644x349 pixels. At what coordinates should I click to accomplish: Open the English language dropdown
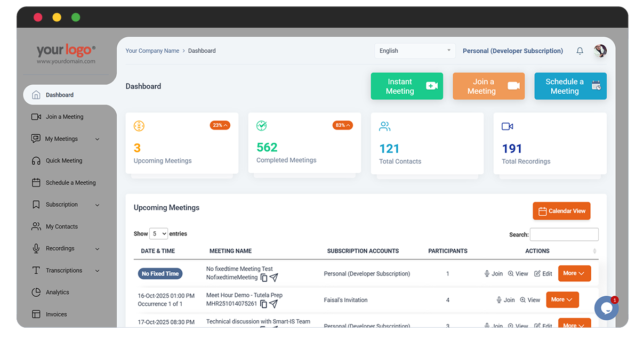(x=415, y=51)
